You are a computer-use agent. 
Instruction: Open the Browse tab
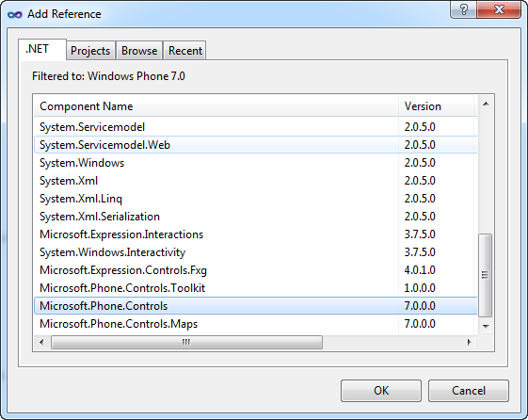[x=139, y=51]
